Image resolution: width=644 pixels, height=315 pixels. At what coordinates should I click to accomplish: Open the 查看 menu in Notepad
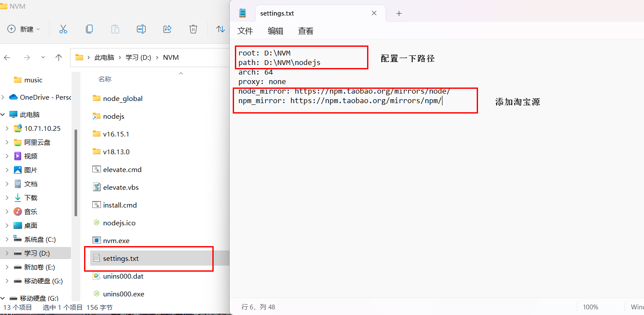coord(306,31)
